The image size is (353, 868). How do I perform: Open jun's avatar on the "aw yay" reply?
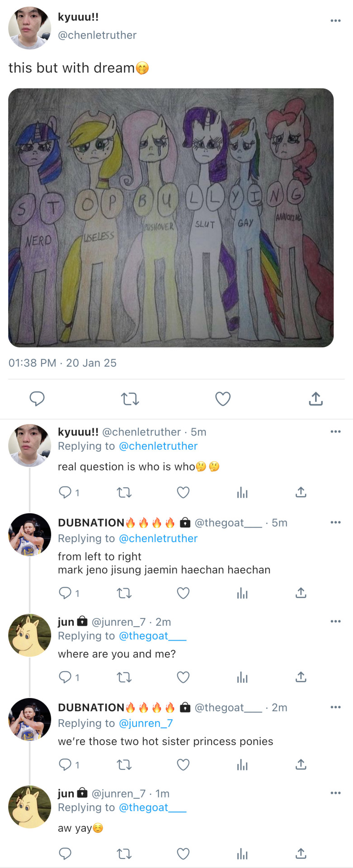(29, 807)
